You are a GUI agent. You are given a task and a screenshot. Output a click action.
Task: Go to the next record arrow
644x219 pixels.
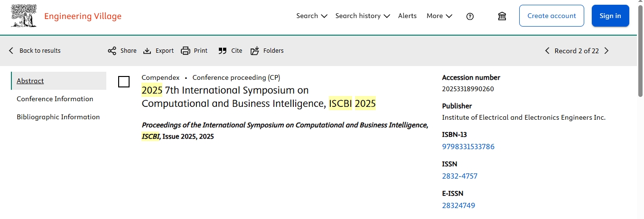[607, 51]
